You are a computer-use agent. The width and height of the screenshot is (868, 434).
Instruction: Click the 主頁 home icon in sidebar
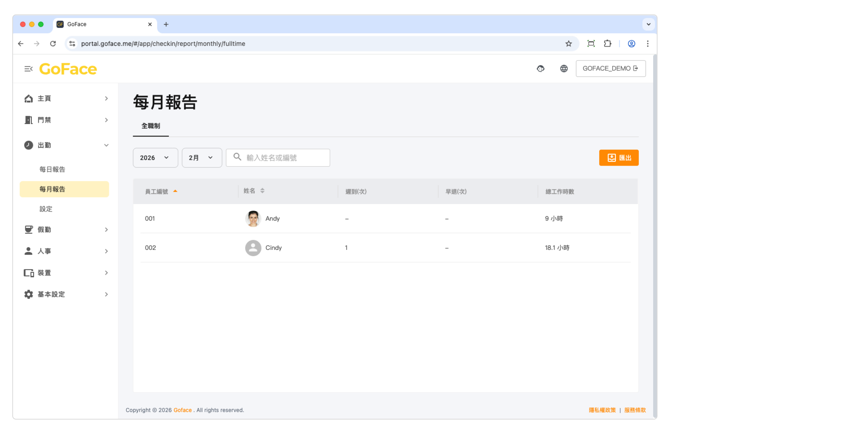29,99
